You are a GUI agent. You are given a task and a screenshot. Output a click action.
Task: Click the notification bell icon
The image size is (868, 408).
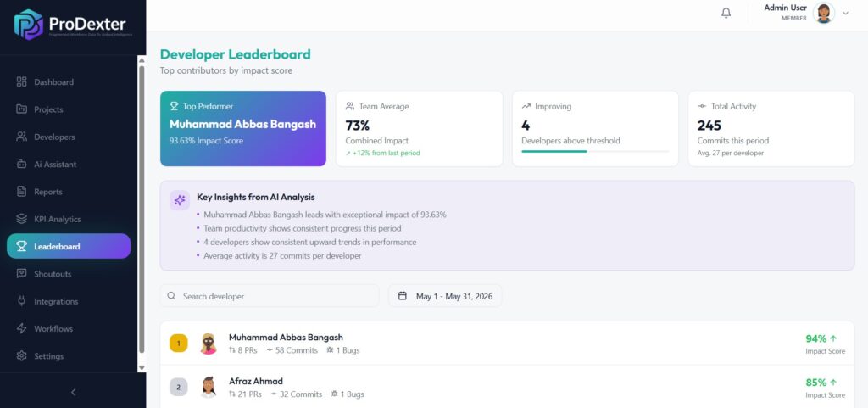pyautogui.click(x=726, y=13)
